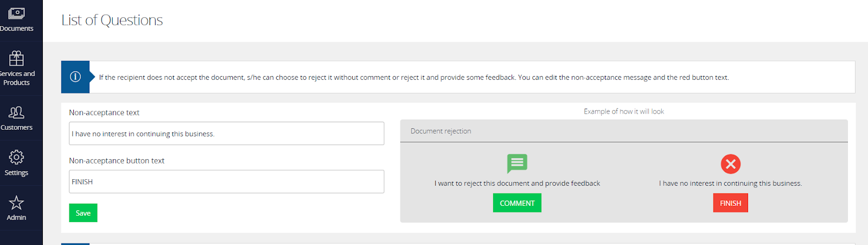This screenshot has height=245, width=868.
Task: Click the blue info circle icon
Action: tap(75, 77)
